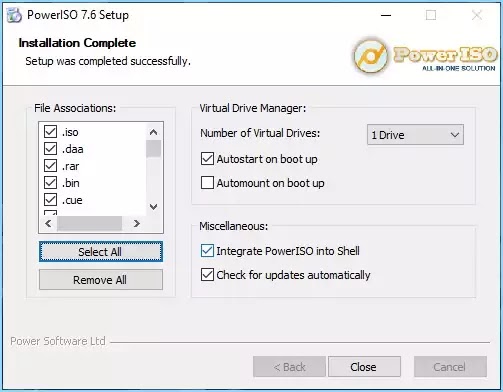The width and height of the screenshot is (503, 392).
Task: Enable Automount on boot up
Action: [x=207, y=183]
